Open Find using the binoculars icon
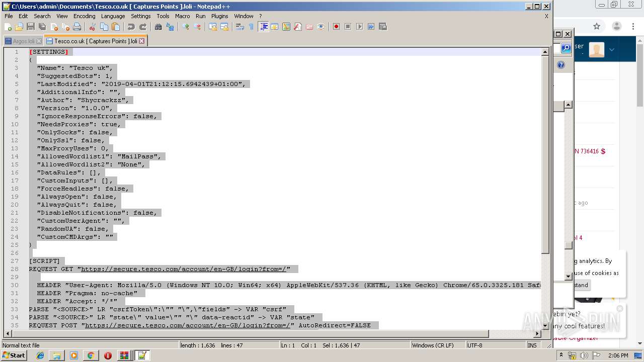The image size is (644, 362). point(158,27)
